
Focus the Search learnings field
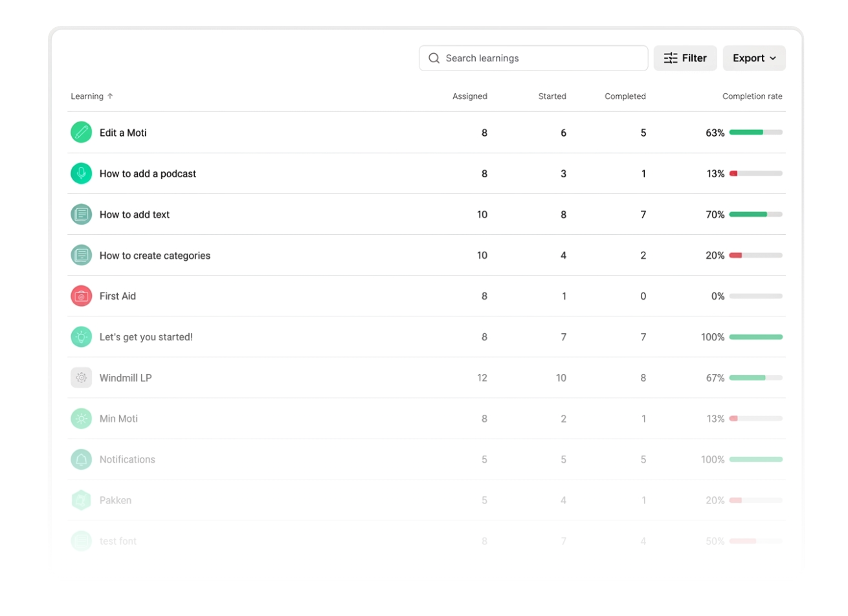click(x=533, y=58)
